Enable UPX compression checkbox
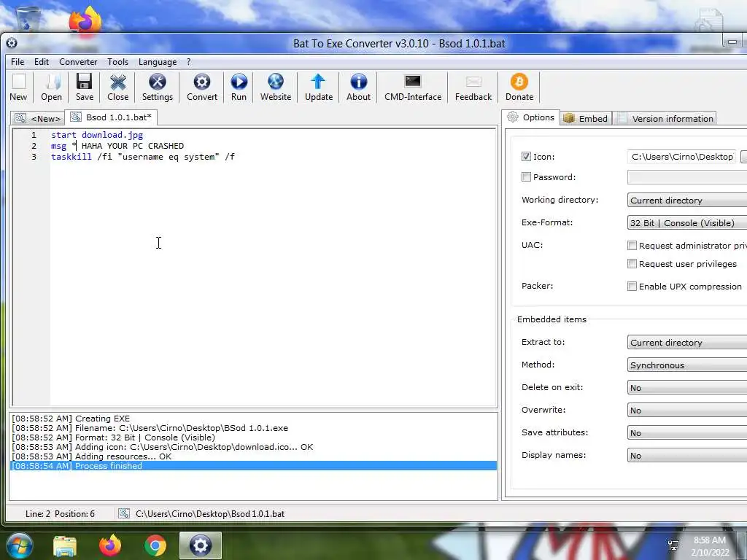The width and height of the screenshot is (747, 560). pos(632,286)
